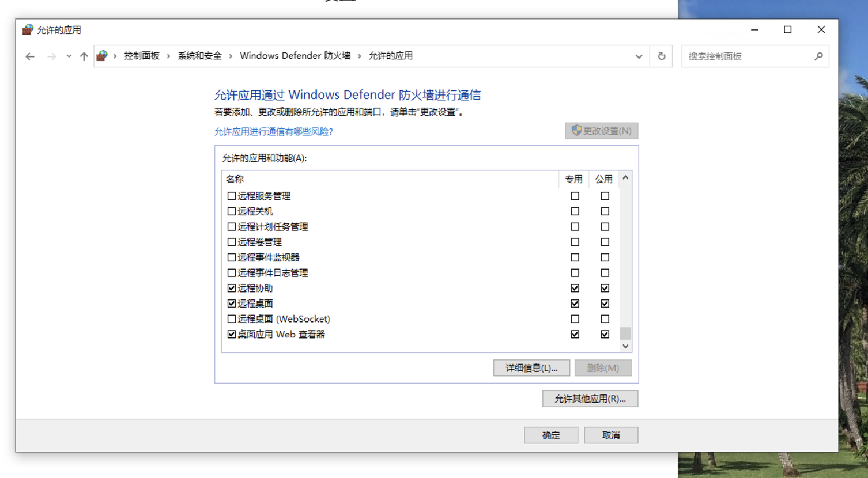Open Windows Defender 防火墙 breadcrumb
Screen dimensions: 868x478
pyautogui.click(x=295, y=56)
